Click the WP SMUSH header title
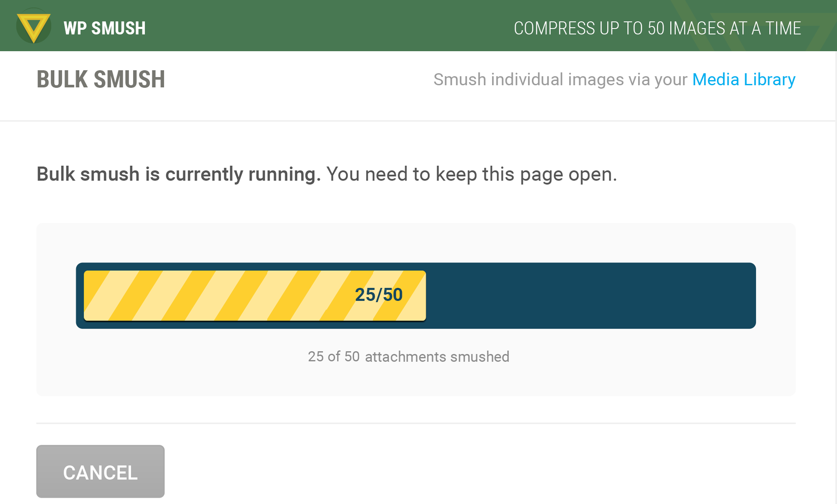Viewport: 837px width, 504px height. click(105, 28)
